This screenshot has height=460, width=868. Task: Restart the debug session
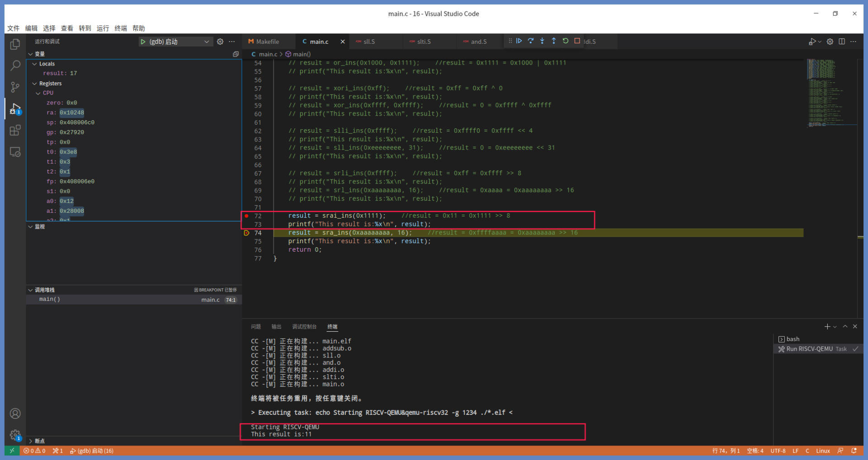coord(566,41)
